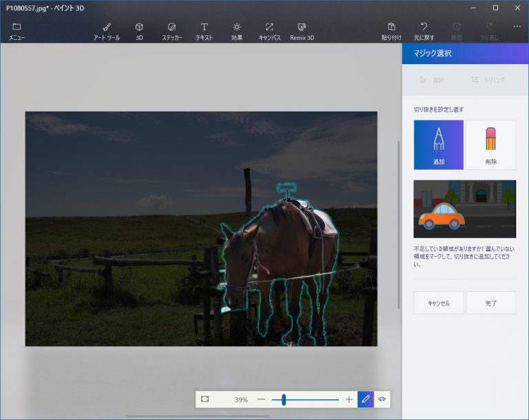
Task: Click the 完了 done button
Action: click(490, 303)
